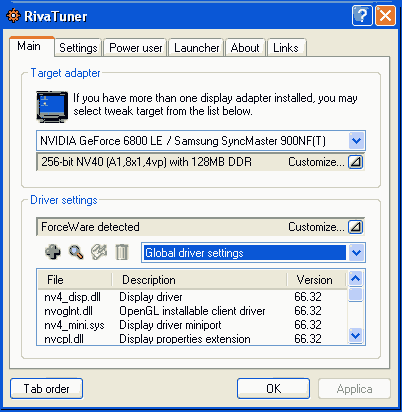This screenshot has width=402, height=412.
Task: Click the driver list scroll down arrow
Action: tap(355, 335)
